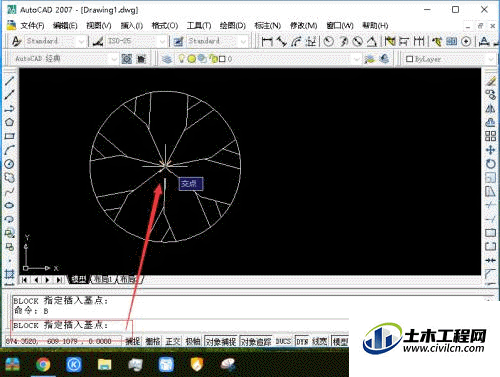
Task: Click the Erase modify tool
Action: [x=491, y=81]
